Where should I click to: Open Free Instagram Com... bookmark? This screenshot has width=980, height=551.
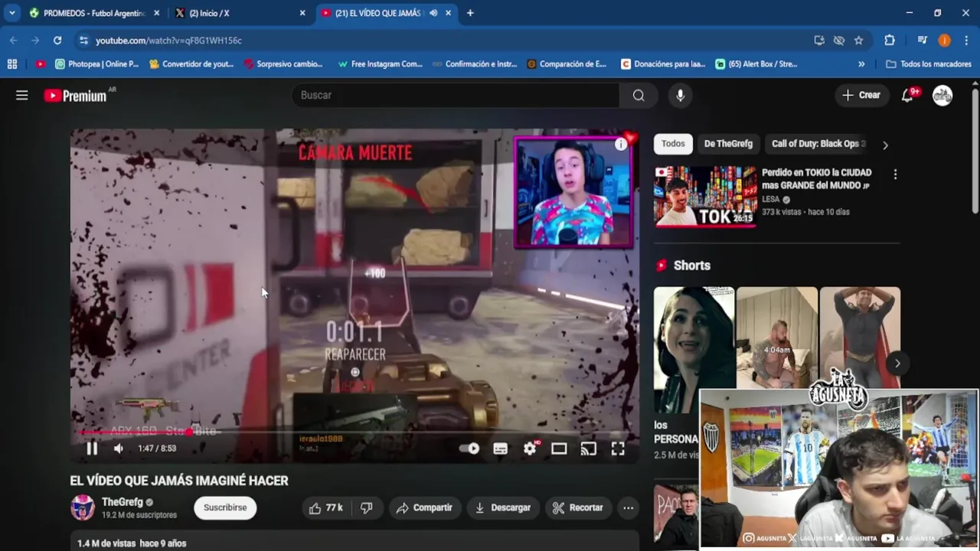380,64
